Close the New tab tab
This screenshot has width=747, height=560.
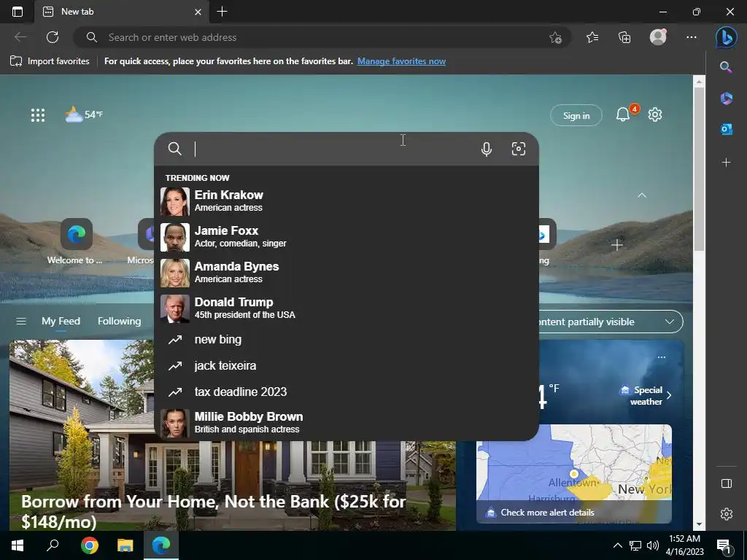pos(198,12)
